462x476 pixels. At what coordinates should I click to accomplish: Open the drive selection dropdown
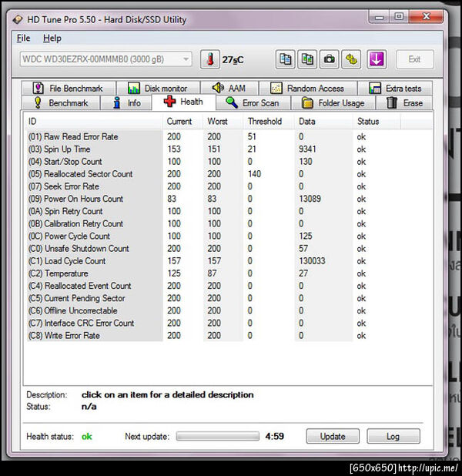(106, 59)
